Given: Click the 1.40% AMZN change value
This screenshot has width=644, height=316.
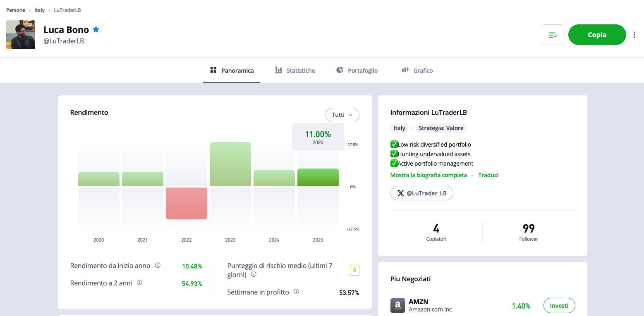Looking at the screenshot, I should 521,306.
